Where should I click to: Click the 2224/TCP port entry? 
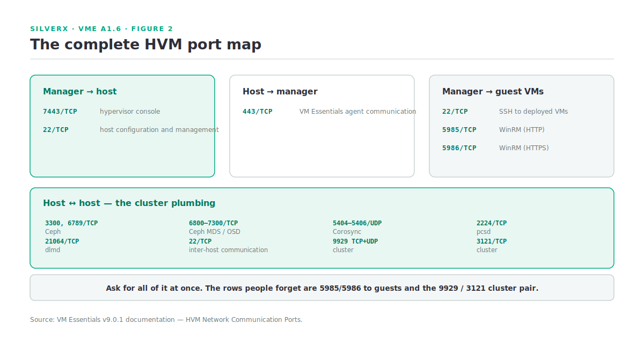tap(492, 223)
